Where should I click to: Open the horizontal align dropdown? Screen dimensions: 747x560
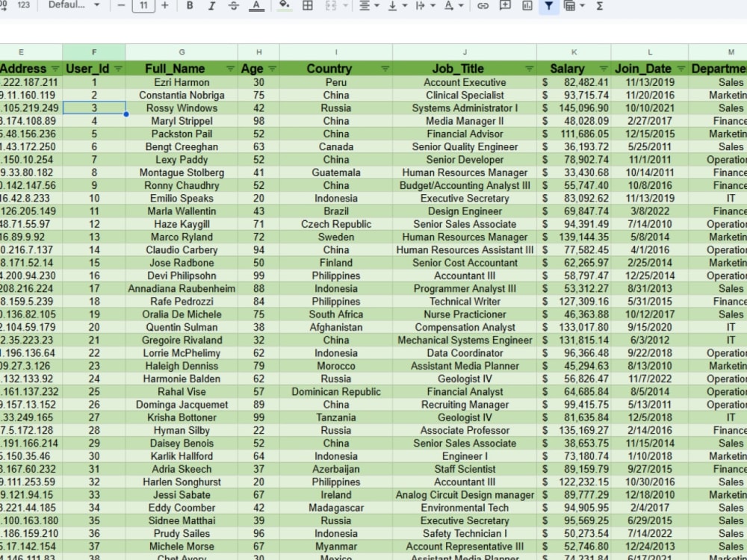(x=369, y=6)
